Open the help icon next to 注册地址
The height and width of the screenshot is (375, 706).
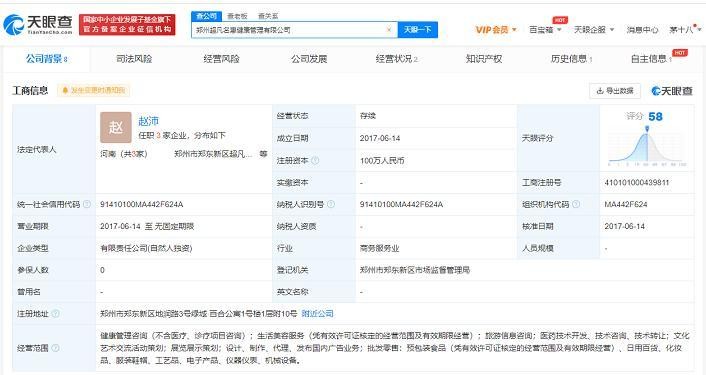55,314
